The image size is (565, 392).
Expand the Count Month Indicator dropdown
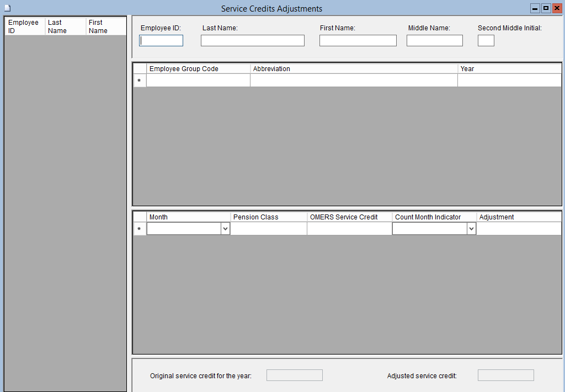pos(471,229)
